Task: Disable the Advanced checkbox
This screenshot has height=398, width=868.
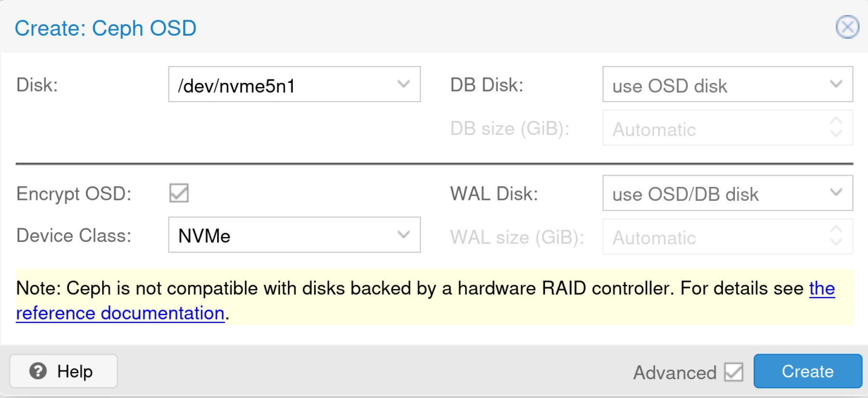Action: point(732,371)
